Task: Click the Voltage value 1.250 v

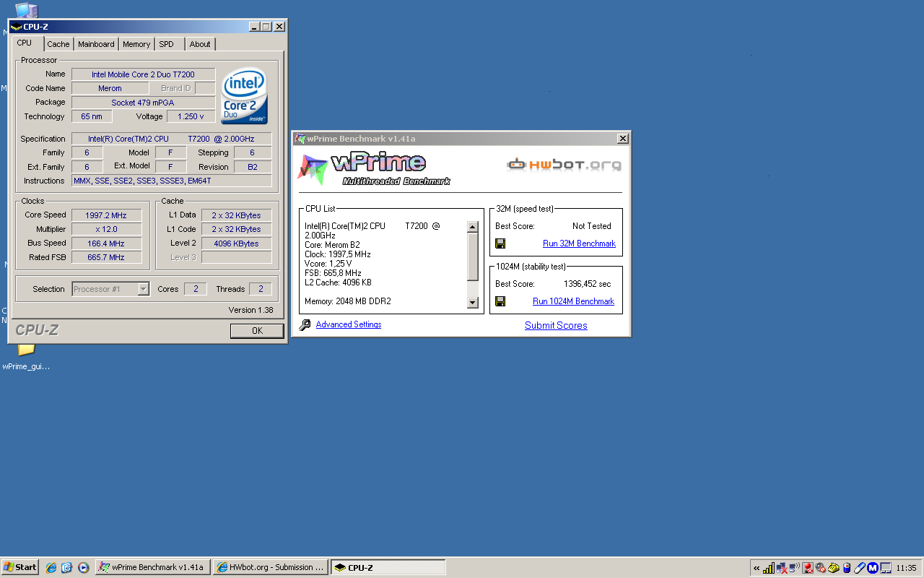Action: [x=191, y=116]
